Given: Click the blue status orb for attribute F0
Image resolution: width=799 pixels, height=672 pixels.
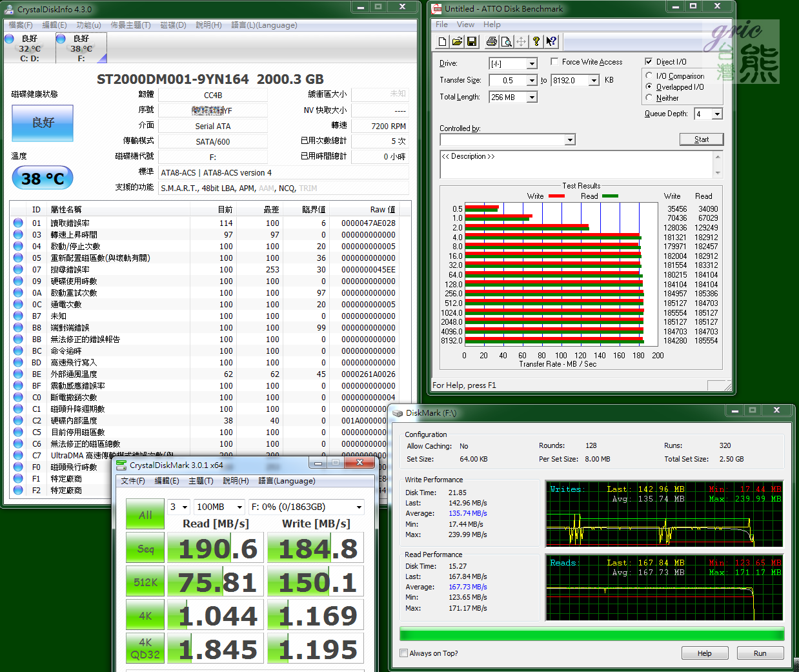Looking at the screenshot, I should coord(18,467).
